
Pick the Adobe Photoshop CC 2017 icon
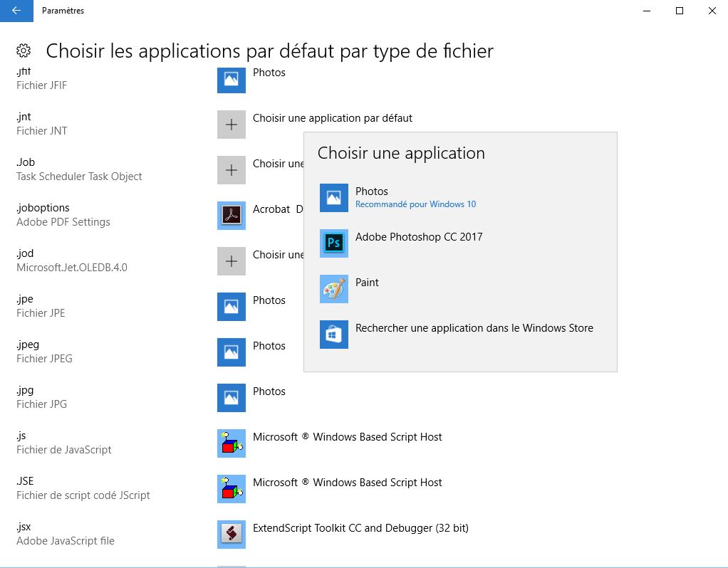(334, 243)
